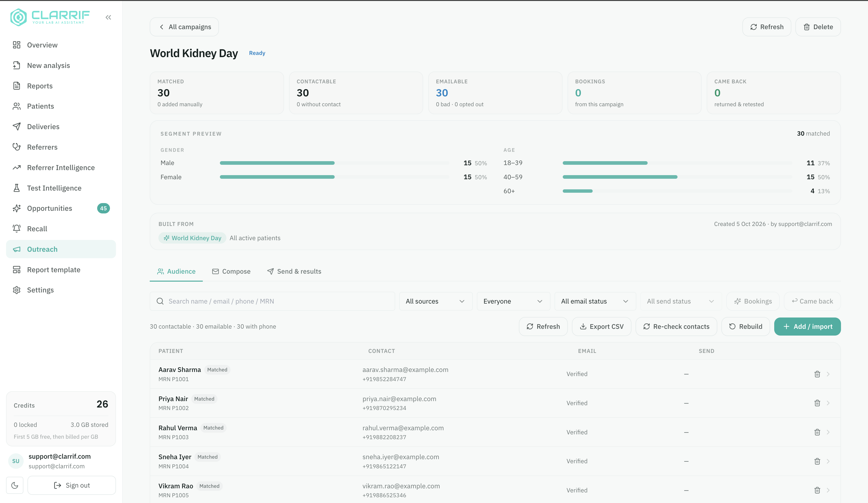Open Referrers in the sidebar
The width and height of the screenshot is (868, 503).
(x=61, y=147)
